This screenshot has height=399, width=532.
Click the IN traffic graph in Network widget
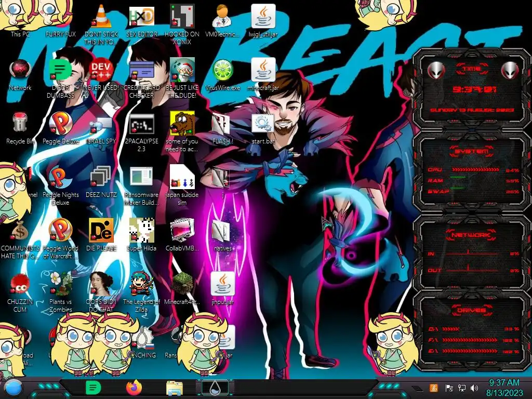click(x=472, y=253)
